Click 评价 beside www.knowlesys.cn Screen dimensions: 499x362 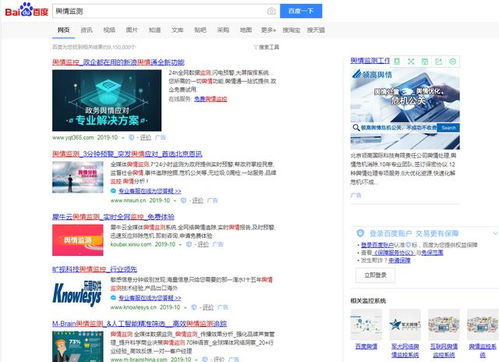point(208,307)
